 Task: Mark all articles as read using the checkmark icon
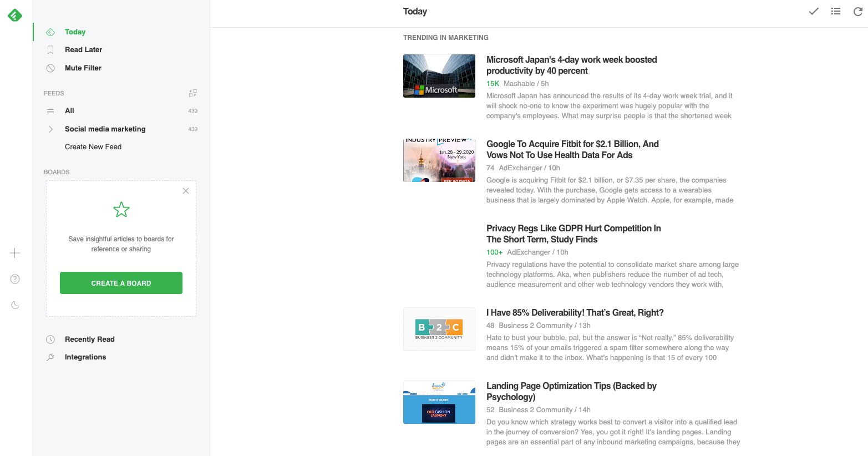(813, 11)
